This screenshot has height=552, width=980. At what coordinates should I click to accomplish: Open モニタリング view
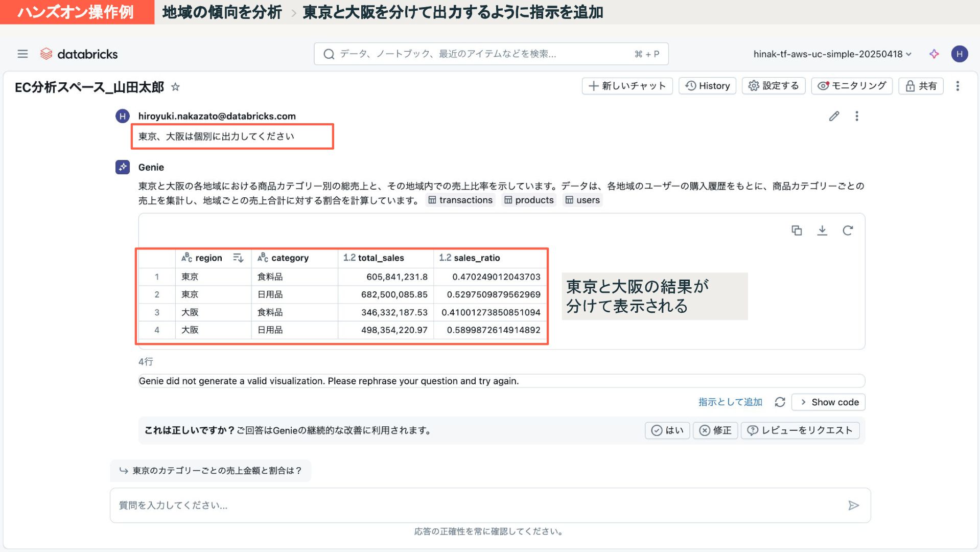(852, 86)
